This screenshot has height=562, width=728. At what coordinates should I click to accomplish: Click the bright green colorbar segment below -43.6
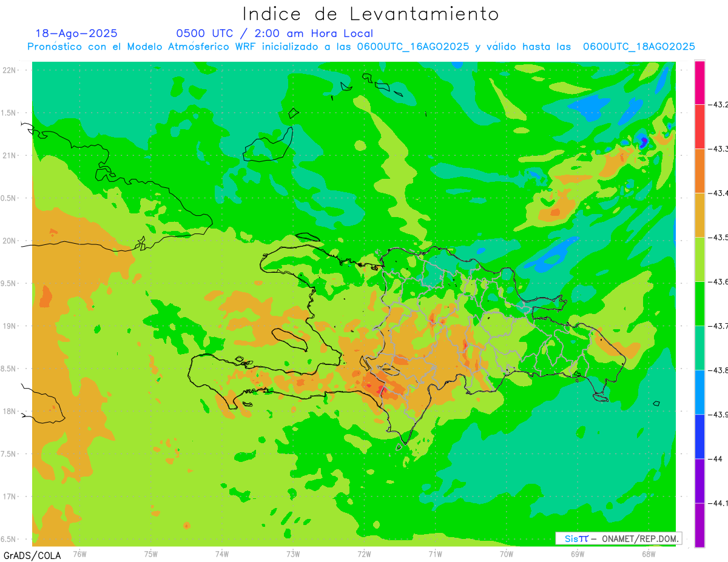pyautogui.click(x=699, y=303)
